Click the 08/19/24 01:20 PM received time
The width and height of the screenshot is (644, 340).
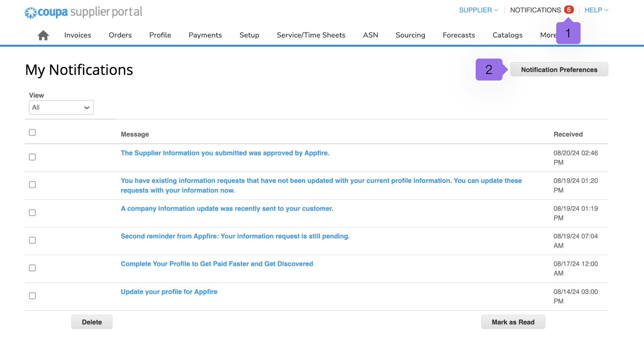576,185
